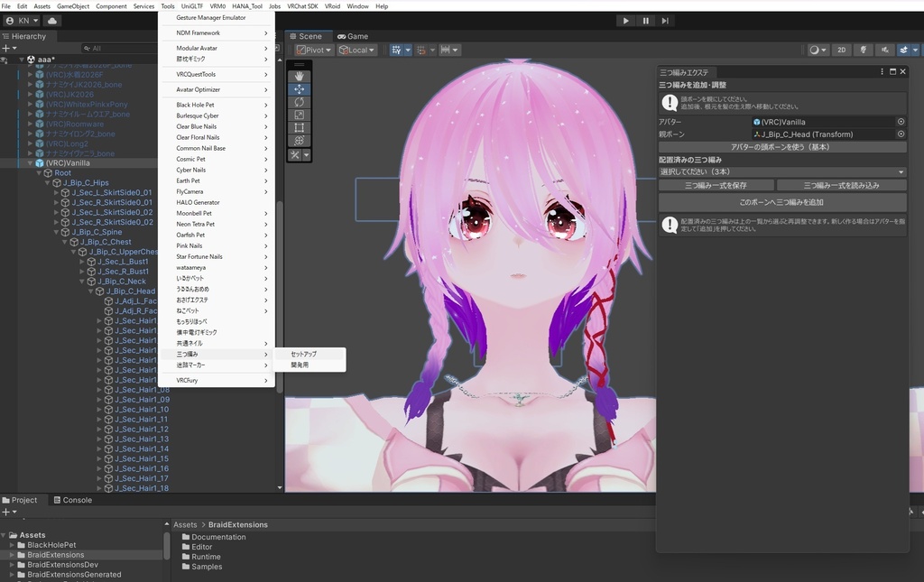Open the 三つ編みエクステ window options menu
This screenshot has width=924, height=582.
[x=882, y=72]
